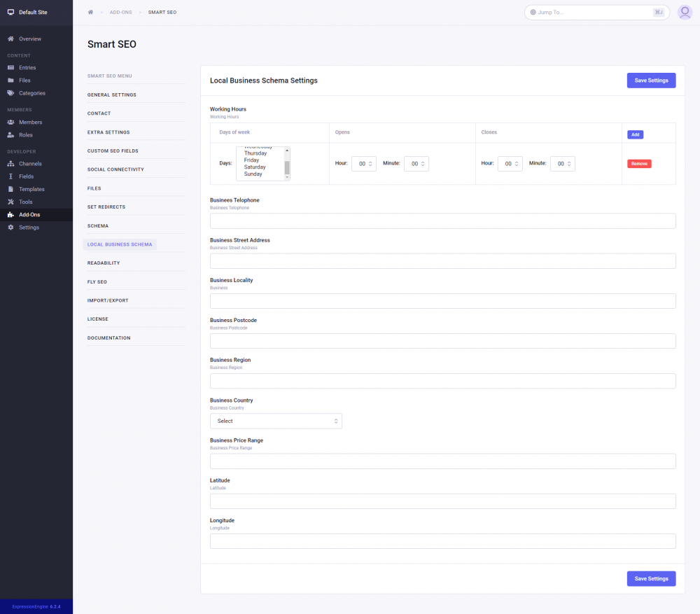The image size is (700, 614).
Task: Switch to the Readability settings page
Action: click(x=102, y=263)
